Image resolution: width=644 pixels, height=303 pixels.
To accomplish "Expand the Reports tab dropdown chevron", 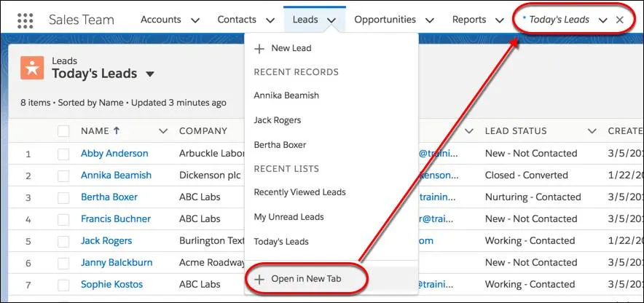I will point(500,20).
